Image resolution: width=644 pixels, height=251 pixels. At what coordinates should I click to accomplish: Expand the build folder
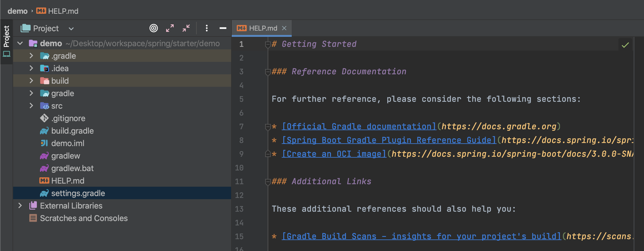[31, 81]
